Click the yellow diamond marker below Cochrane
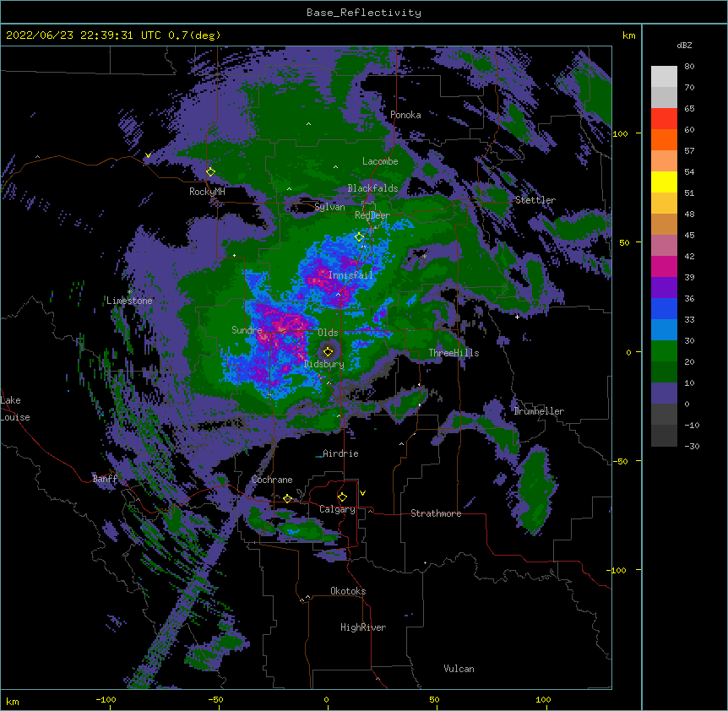This screenshot has height=711, width=728. point(287,498)
